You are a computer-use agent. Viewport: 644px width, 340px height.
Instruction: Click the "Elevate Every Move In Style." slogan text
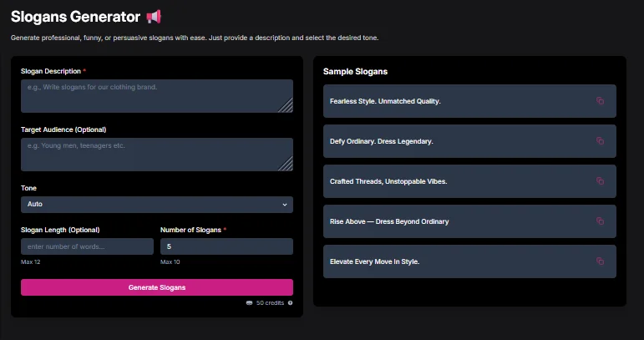pyautogui.click(x=375, y=261)
